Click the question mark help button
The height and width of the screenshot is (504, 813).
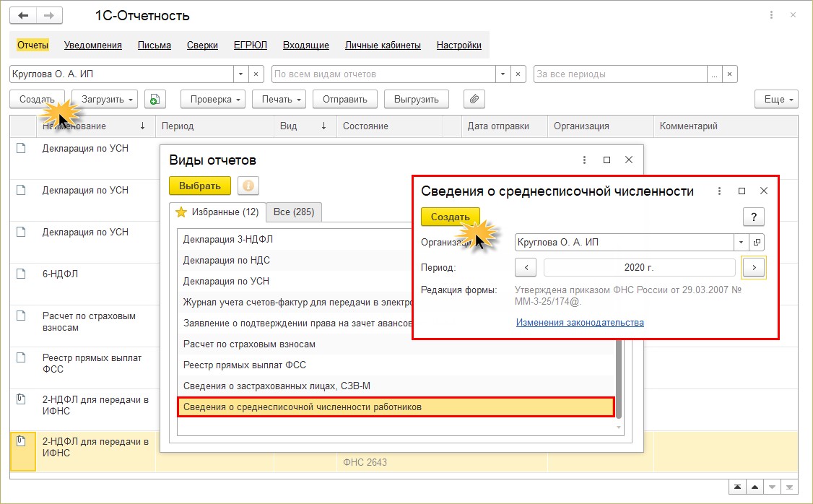coord(754,217)
